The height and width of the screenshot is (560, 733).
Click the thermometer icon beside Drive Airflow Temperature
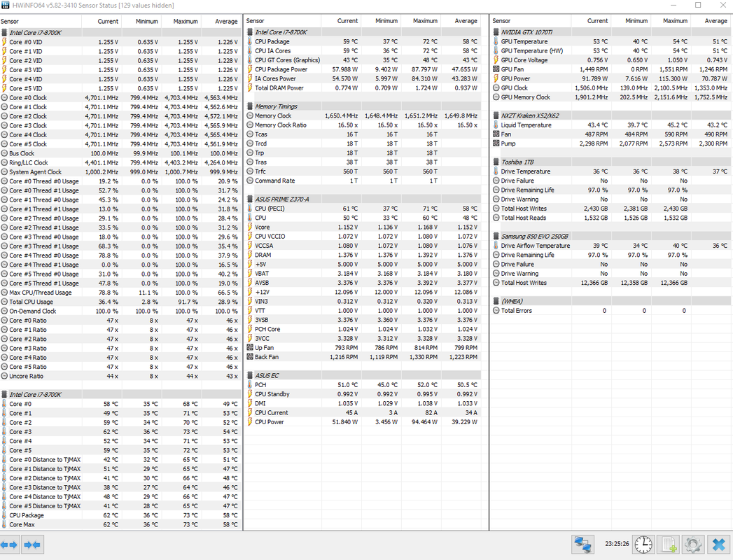pos(496,246)
